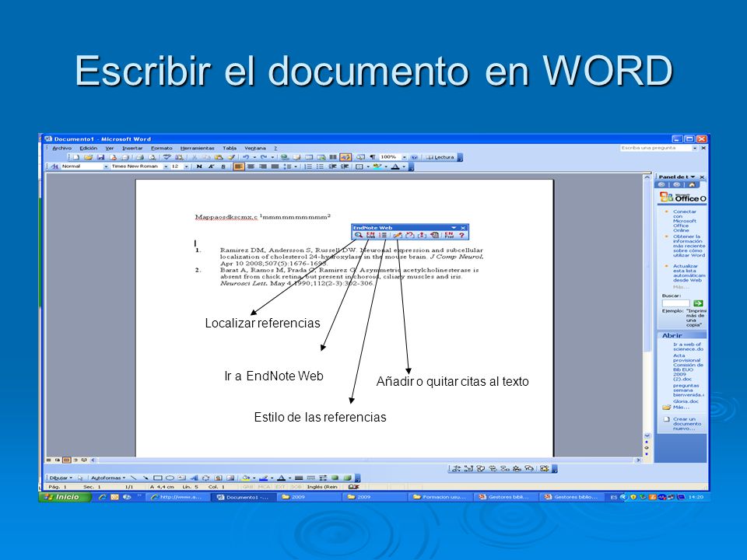Viewport: 747px width, 560px height.
Task: Expand the font color dropdown arrow
Action: [x=404, y=166]
